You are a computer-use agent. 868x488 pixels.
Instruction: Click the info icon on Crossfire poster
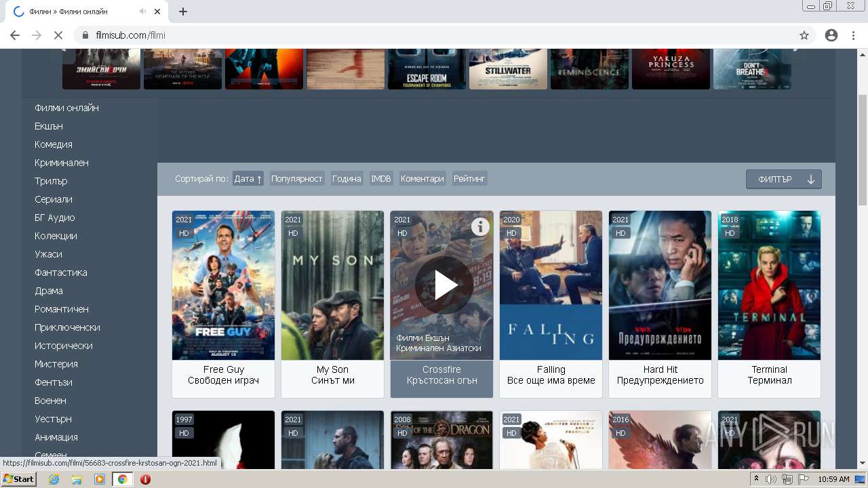480,226
